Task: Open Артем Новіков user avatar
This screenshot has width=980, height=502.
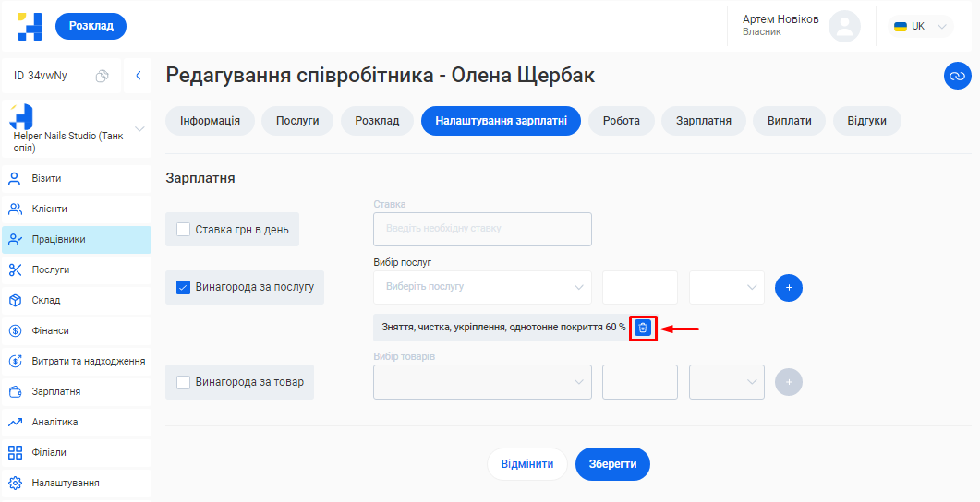Action: point(844,26)
